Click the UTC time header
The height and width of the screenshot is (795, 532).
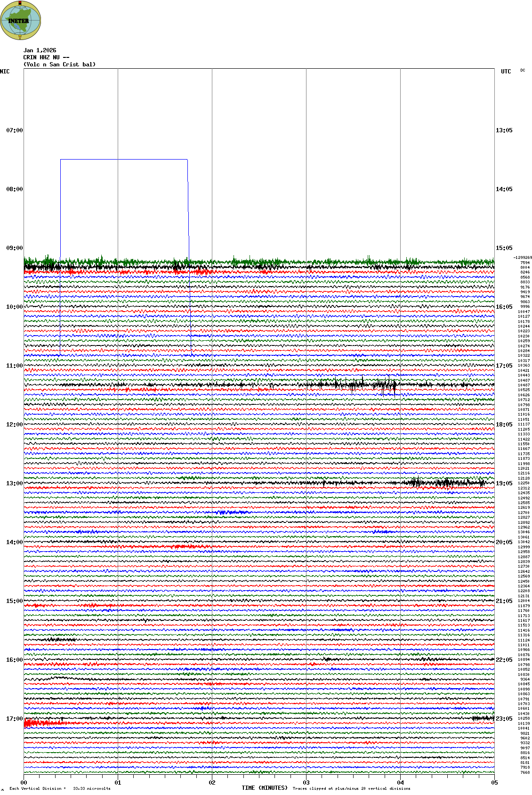coord(506,72)
